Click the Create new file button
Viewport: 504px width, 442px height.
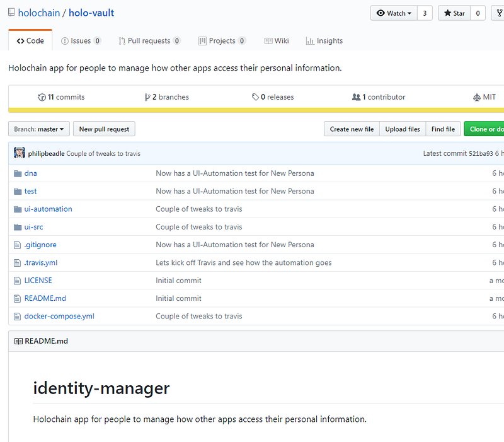[352, 129]
